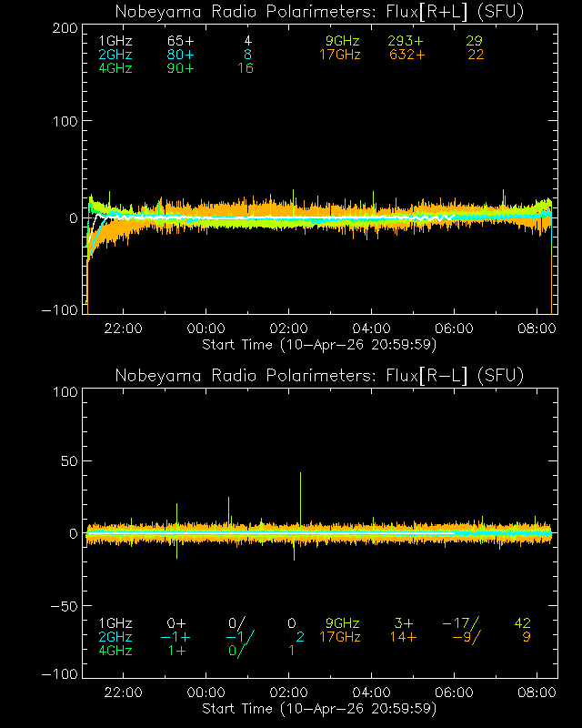Screen dimensions: 582x728
Task: Click the 22:00 tick label on bottom plot
Action: pyautogui.click(x=124, y=693)
